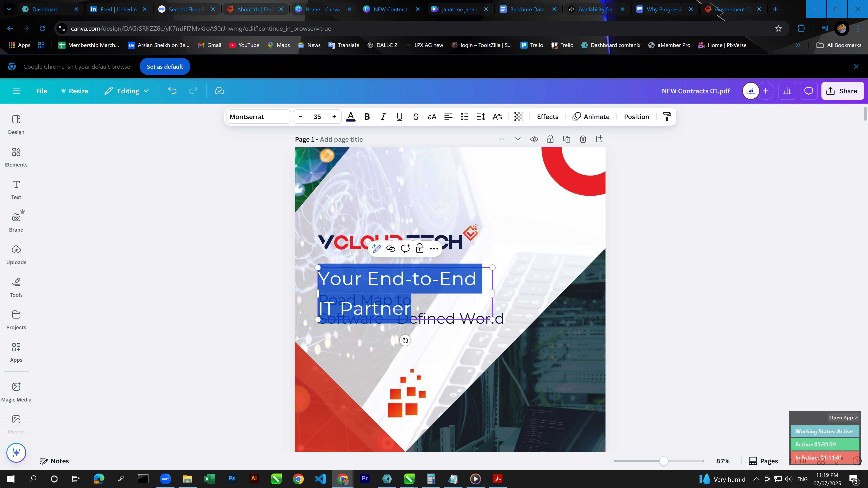Open the Notes panel
The height and width of the screenshot is (488, 868).
54,461
